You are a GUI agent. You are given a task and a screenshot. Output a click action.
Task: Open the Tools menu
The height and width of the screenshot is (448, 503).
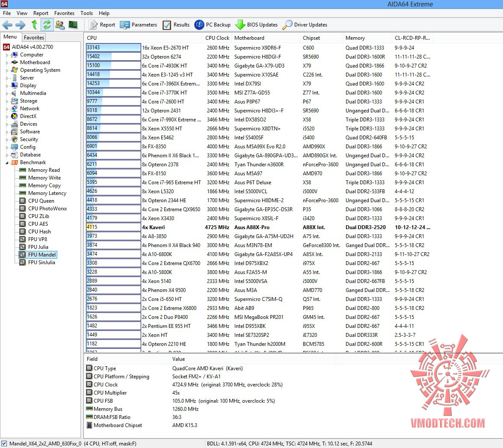pyautogui.click(x=86, y=13)
